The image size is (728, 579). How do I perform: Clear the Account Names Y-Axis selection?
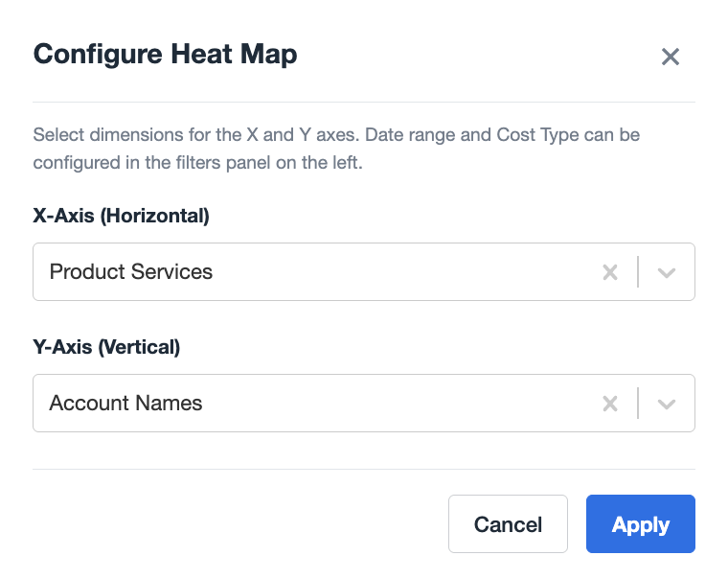(610, 404)
